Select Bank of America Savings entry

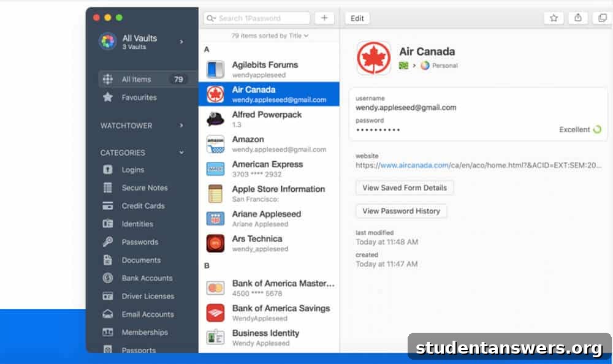click(x=269, y=313)
